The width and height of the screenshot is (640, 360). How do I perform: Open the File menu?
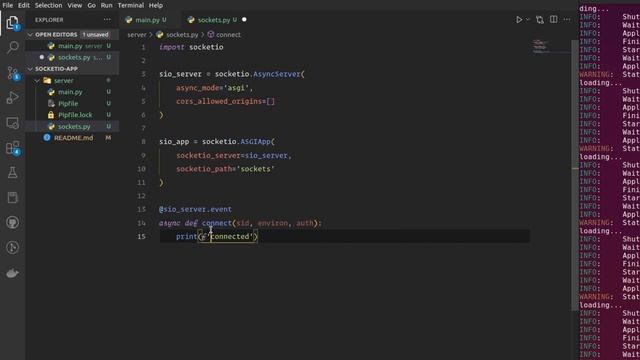(8, 5)
